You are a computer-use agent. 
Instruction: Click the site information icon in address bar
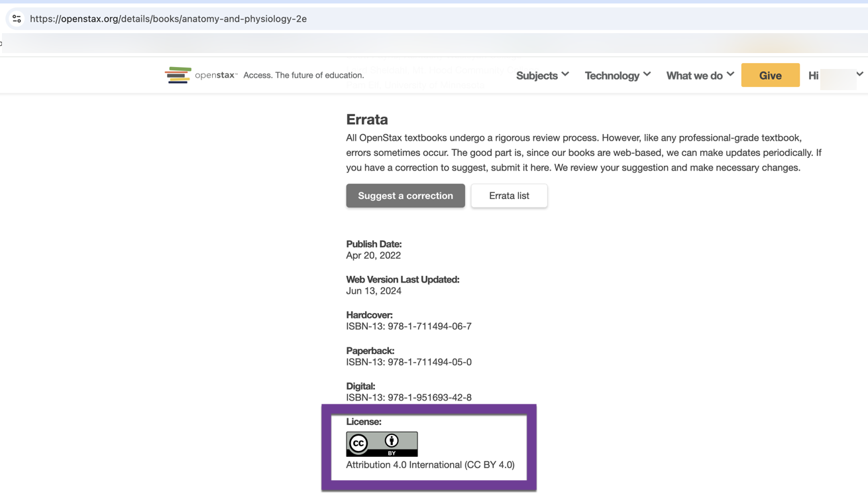click(x=17, y=19)
